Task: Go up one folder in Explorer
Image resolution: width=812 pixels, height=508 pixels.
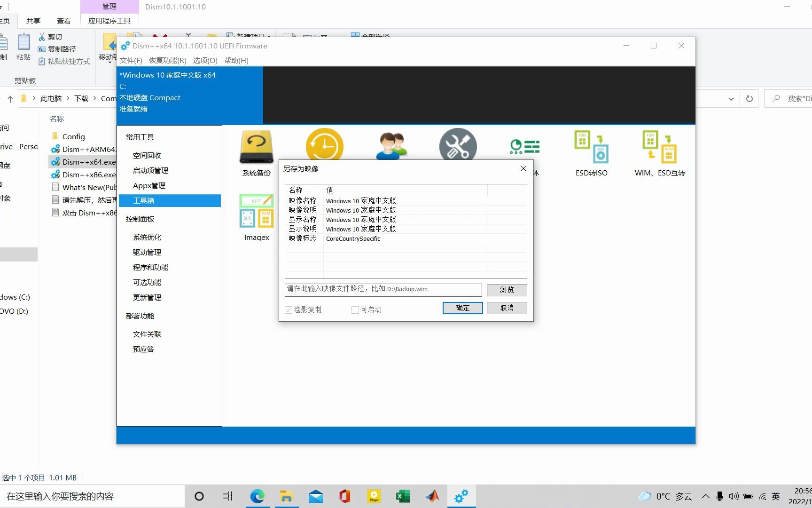Action: pos(10,99)
